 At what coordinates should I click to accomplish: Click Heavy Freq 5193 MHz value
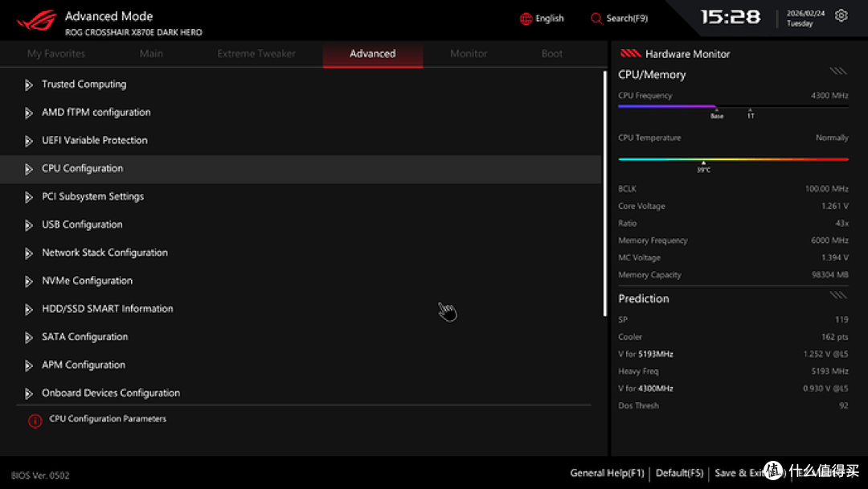tap(829, 371)
